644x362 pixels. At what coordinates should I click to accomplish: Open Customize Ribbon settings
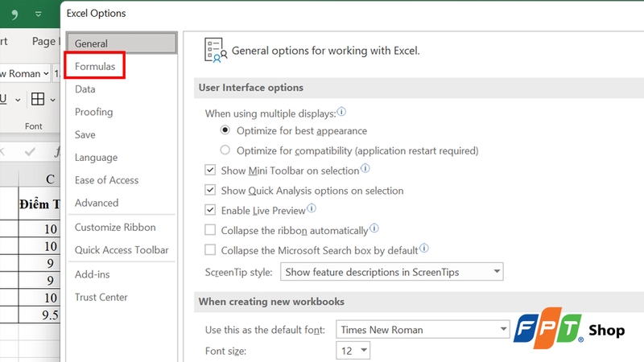pos(115,227)
